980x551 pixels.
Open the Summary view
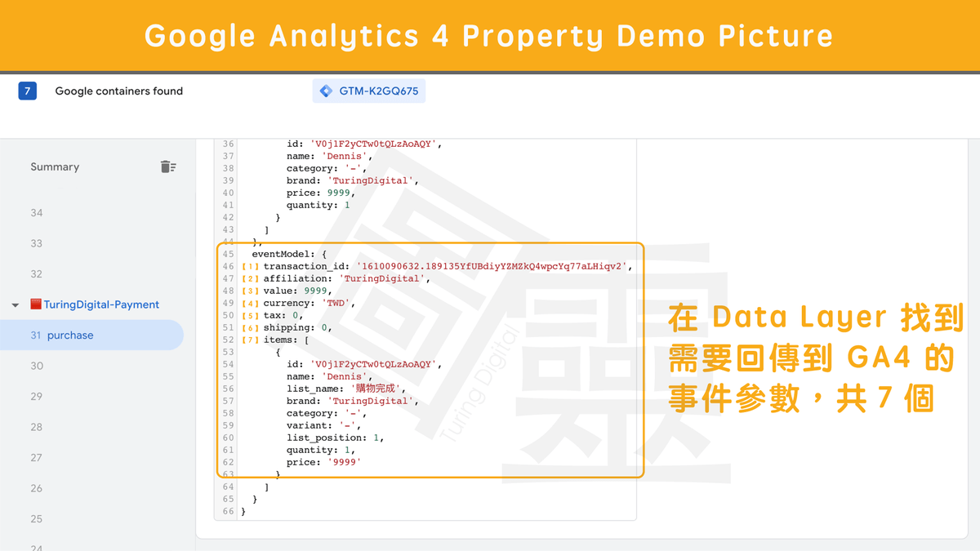(55, 167)
